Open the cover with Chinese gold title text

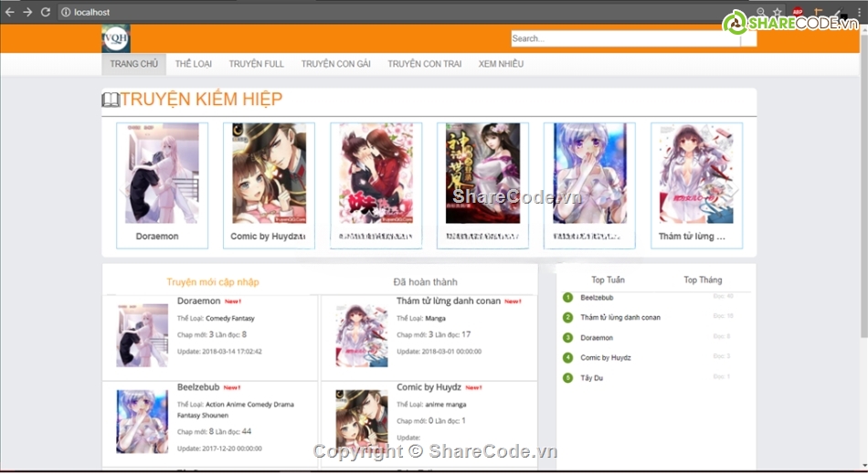click(x=482, y=174)
